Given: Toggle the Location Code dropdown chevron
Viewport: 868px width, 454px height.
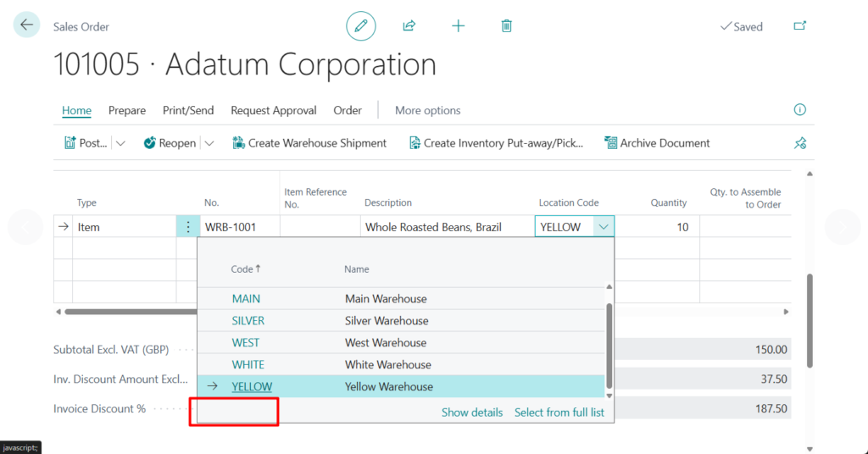Looking at the screenshot, I should tap(603, 227).
